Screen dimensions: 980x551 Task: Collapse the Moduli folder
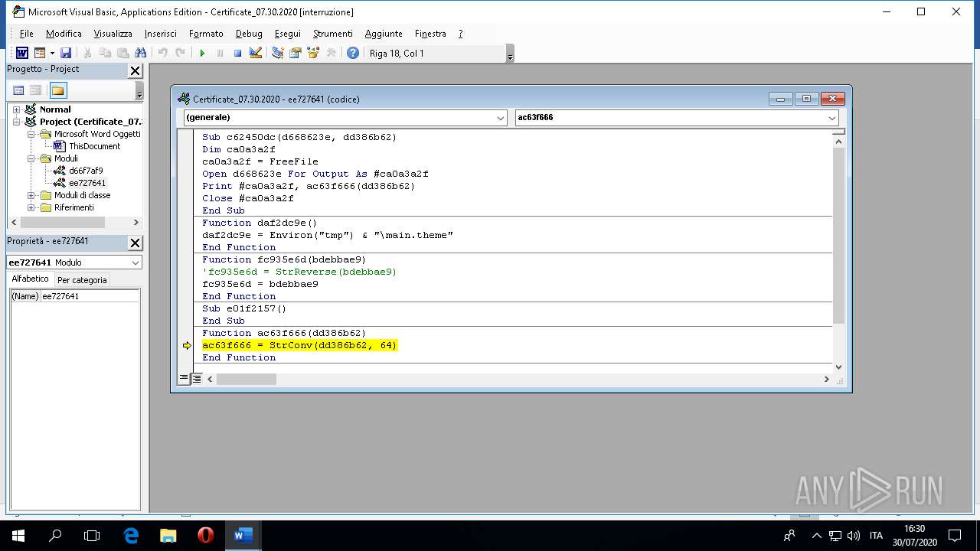31,158
